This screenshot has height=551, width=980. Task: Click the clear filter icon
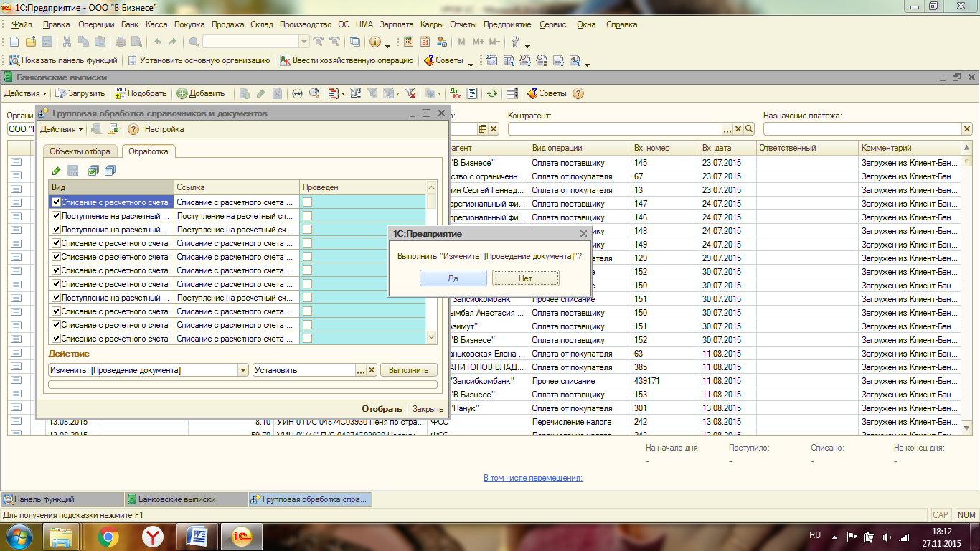pos(410,93)
